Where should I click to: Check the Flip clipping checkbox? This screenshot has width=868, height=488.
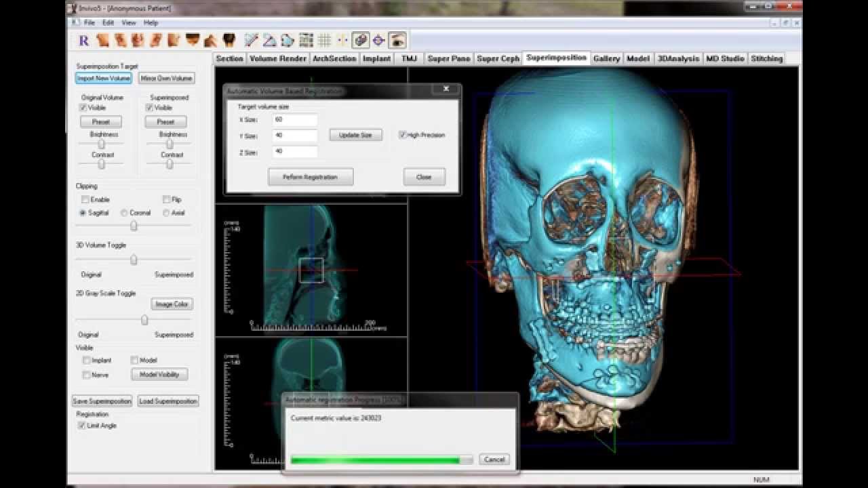click(x=167, y=200)
